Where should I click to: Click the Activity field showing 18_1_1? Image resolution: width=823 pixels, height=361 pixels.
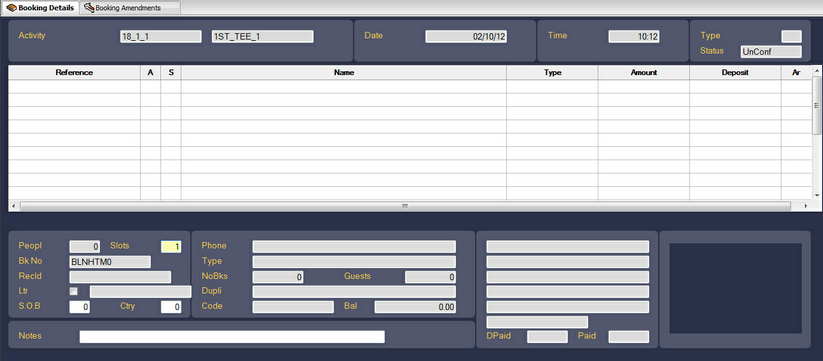pos(161,36)
